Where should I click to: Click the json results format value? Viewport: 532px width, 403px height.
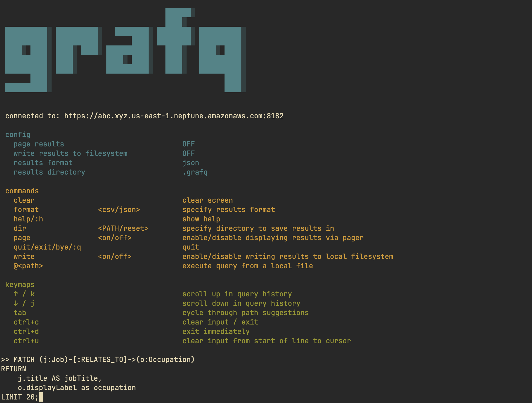[191, 163]
